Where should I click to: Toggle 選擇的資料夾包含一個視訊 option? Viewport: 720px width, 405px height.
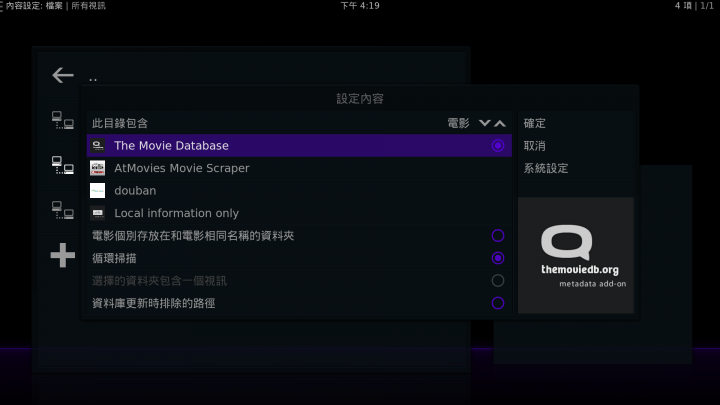(498, 281)
